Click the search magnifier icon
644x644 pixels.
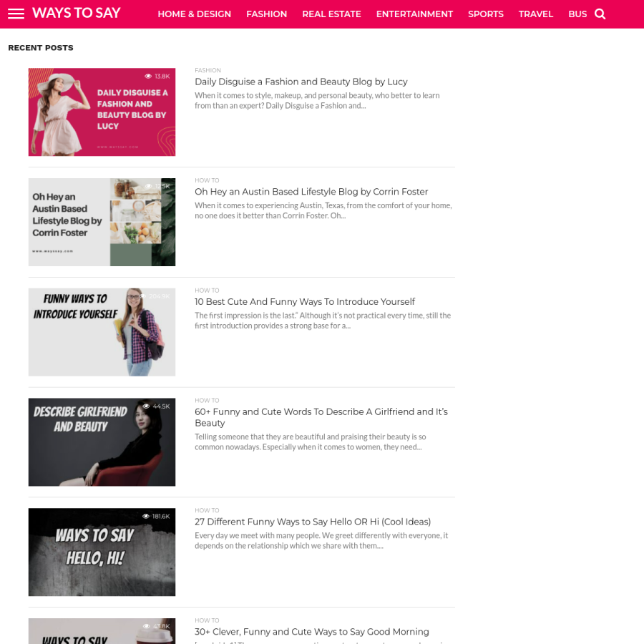tap(600, 14)
